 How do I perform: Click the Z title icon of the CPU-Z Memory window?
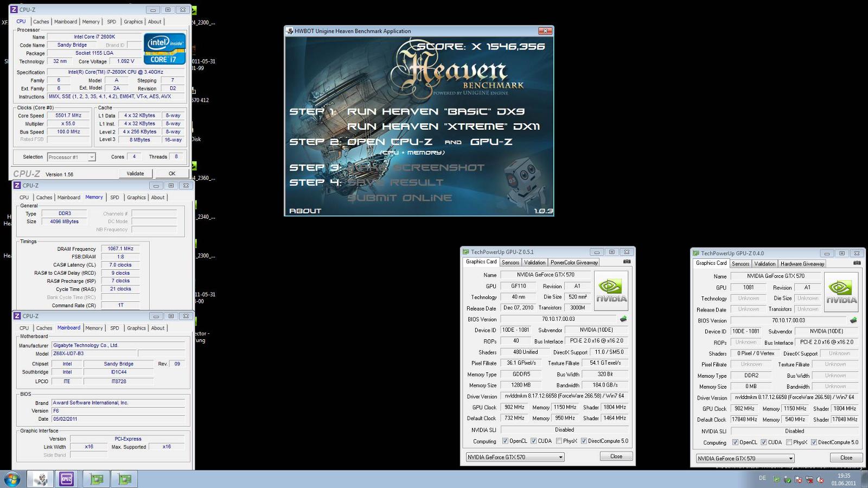pos(17,186)
